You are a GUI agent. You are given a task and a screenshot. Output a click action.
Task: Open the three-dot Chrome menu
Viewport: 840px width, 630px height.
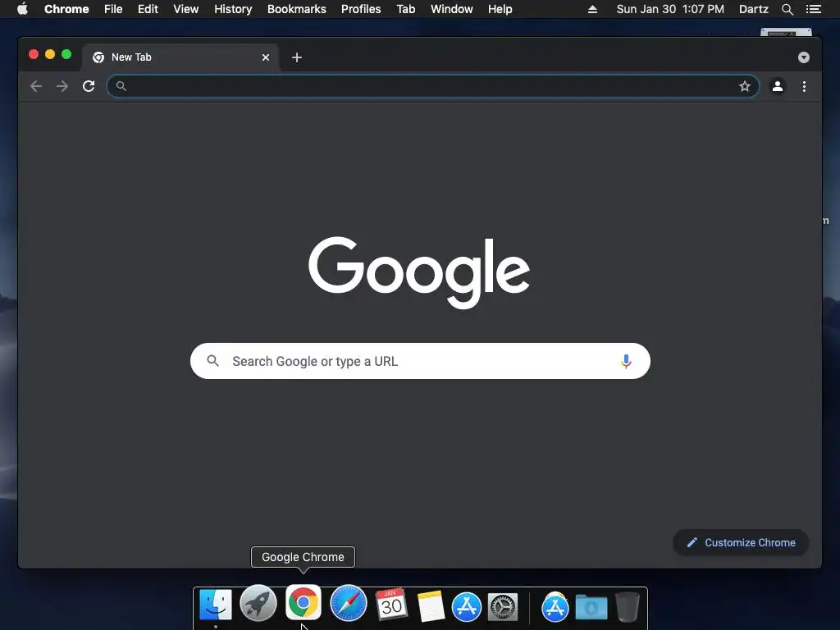804,86
